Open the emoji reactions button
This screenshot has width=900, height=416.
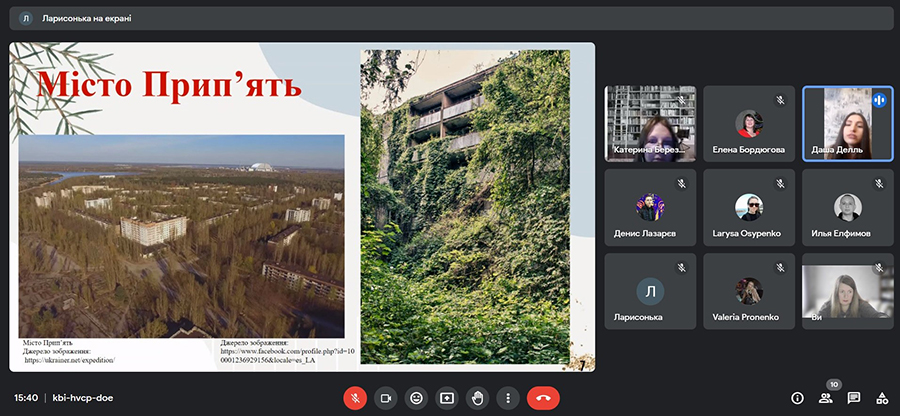click(416, 398)
